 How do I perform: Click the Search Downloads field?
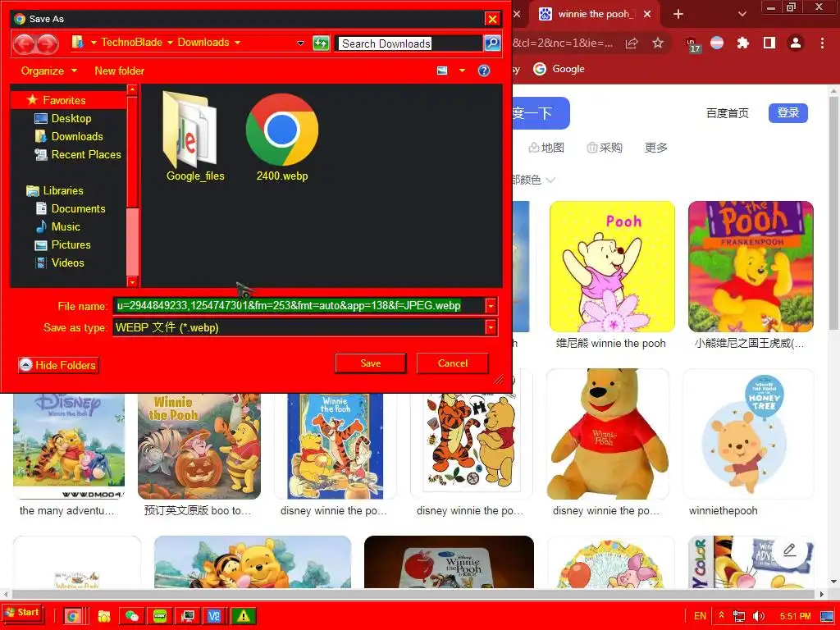tap(409, 43)
